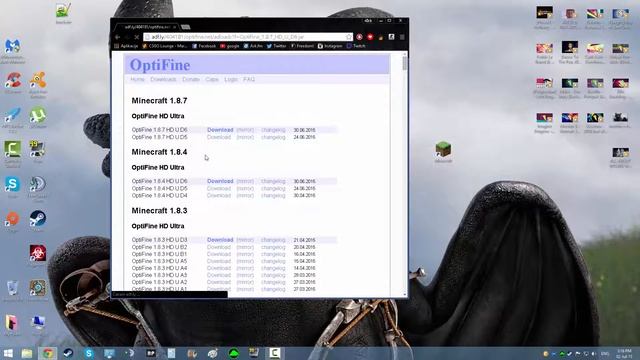Download OptiFine 1.8.4 HD U D6
The width and height of the screenshot is (640, 360).
tap(220, 181)
